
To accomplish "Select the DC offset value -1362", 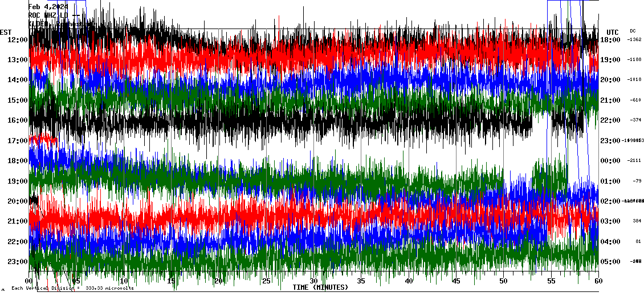I will pos(634,39).
